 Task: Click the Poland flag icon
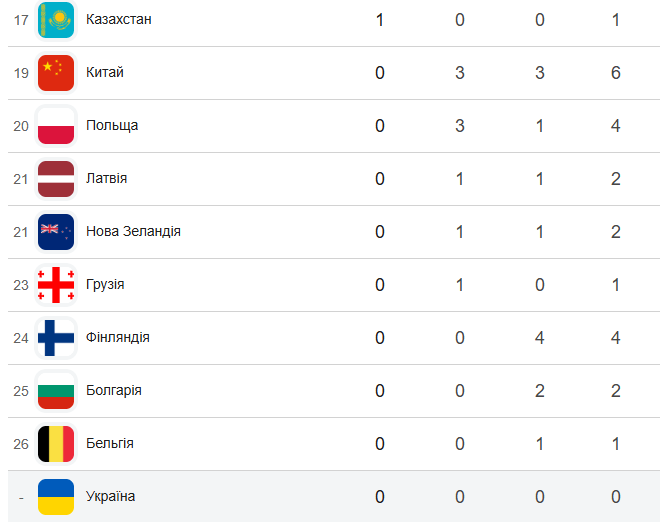click(x=56, y=125)
